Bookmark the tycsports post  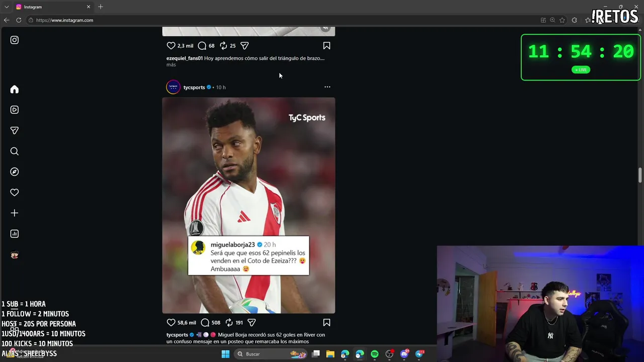pyautogui.click(x=327, y=322)
